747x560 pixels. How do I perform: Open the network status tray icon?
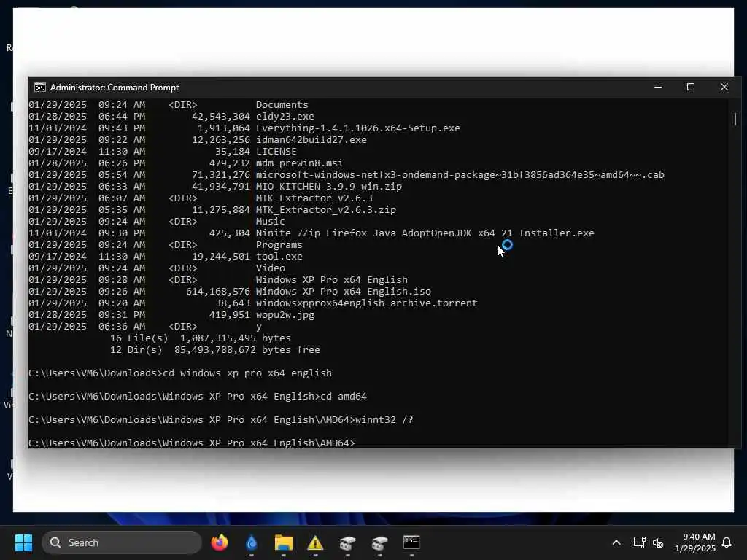(x=639, y=542)
